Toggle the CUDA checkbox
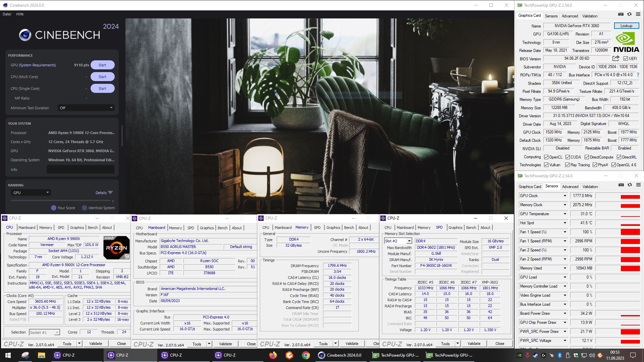Screen dimensions: 644x362 coord(568,157)
